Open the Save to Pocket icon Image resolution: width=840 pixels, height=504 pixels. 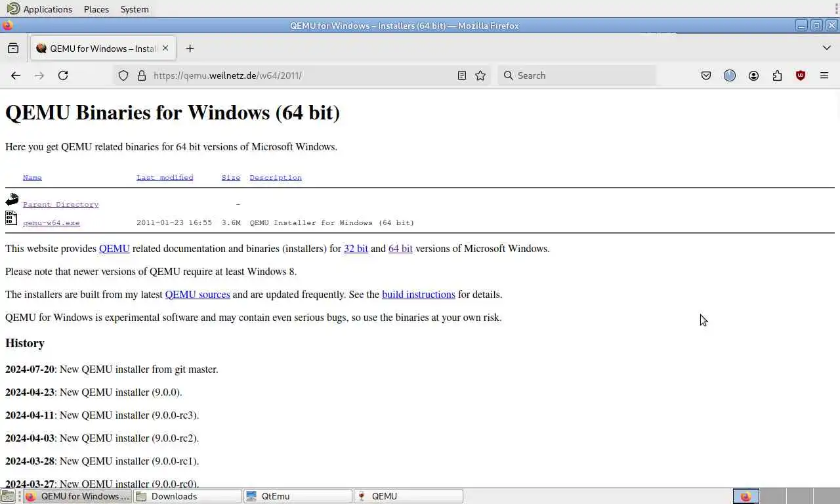pos(706,75)
